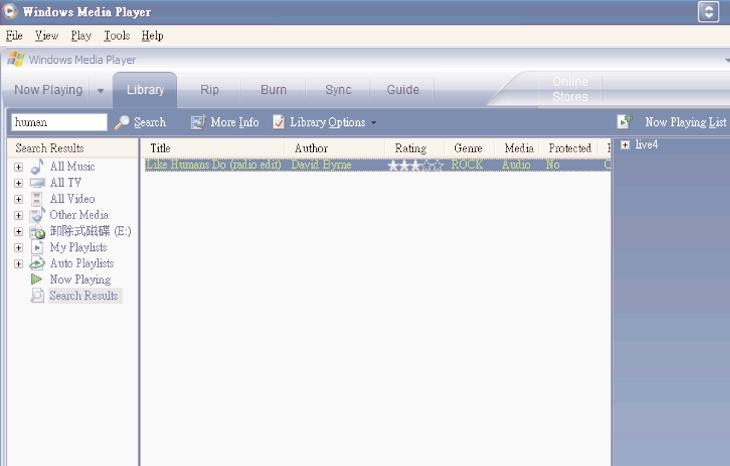The width and height of the screenshot is (730, 466).
Task: Expand the Other Media tree node
Action: coord(19,216)
